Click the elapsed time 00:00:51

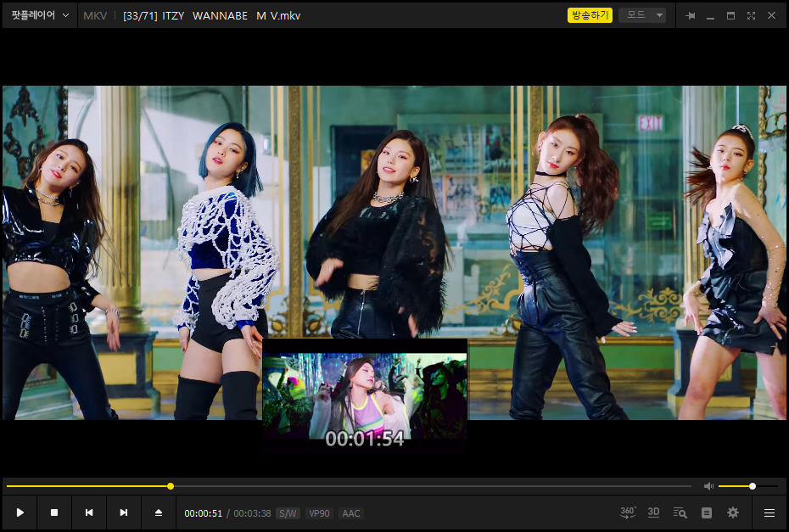click(203, 513)
